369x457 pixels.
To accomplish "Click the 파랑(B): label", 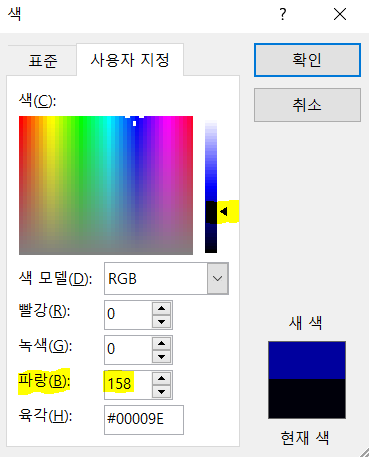I will click(x=44, y=381).
